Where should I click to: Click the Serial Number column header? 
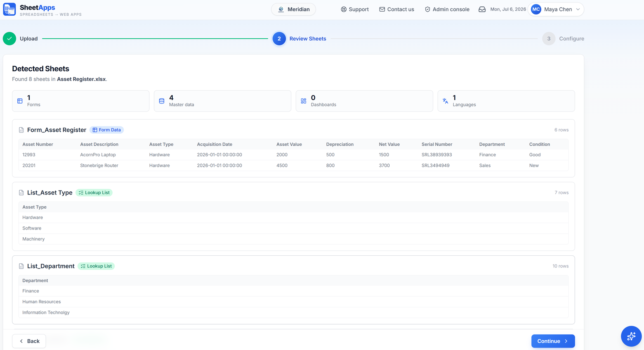(x=437, y=144)
